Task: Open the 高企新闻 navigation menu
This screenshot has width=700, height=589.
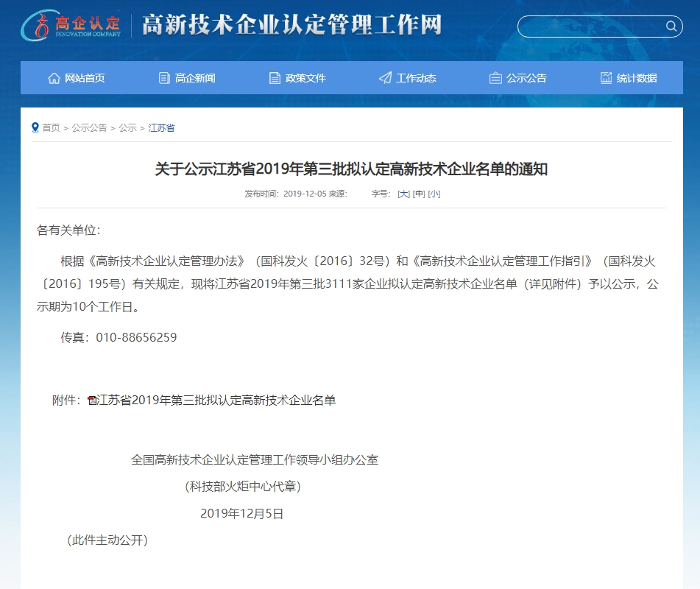Action: point(195,78)
